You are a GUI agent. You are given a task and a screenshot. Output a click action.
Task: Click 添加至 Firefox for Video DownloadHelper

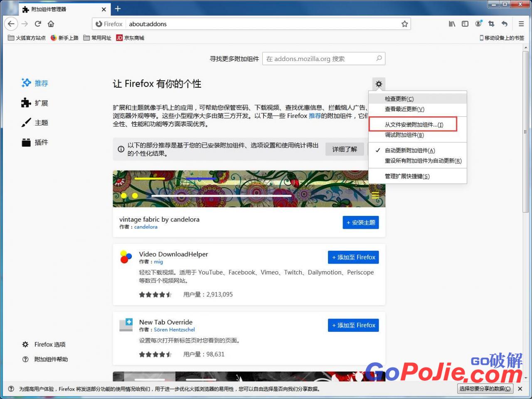353,257
